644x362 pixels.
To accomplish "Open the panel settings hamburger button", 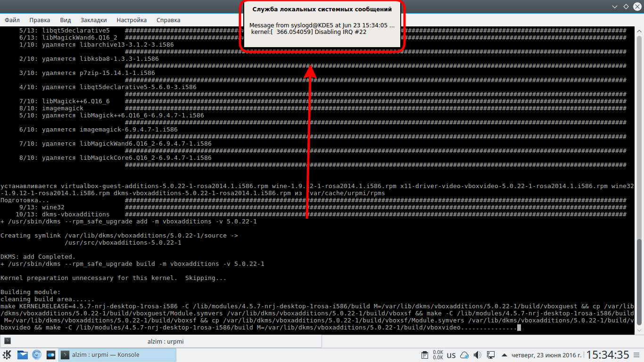I will coord(637,355).
